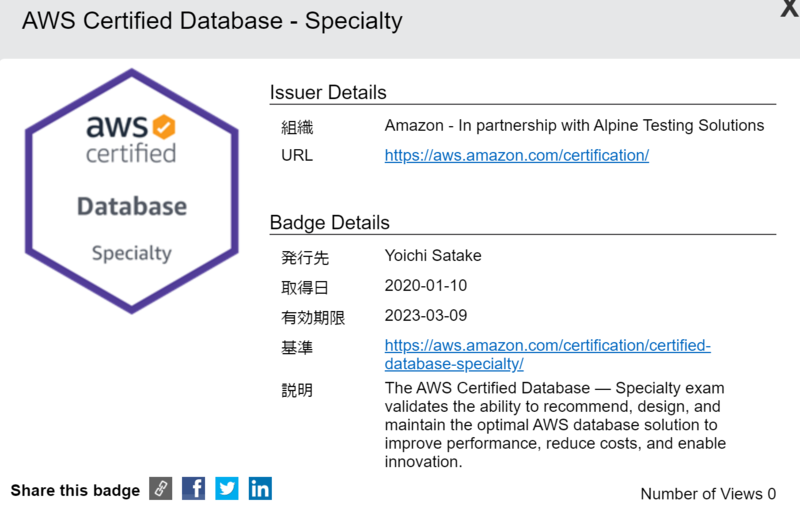
Task: Click the Share this badge label
Action: [75, 490]
